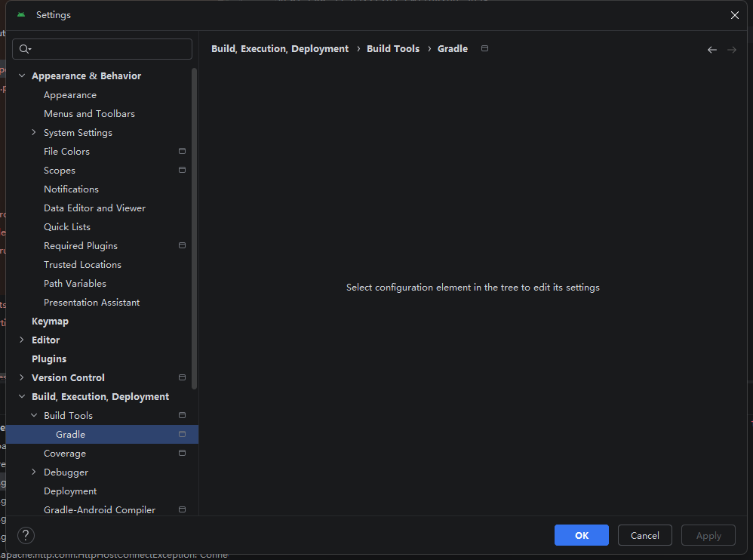Click the Android Studio logo in title bar

(x=21, y=15)
